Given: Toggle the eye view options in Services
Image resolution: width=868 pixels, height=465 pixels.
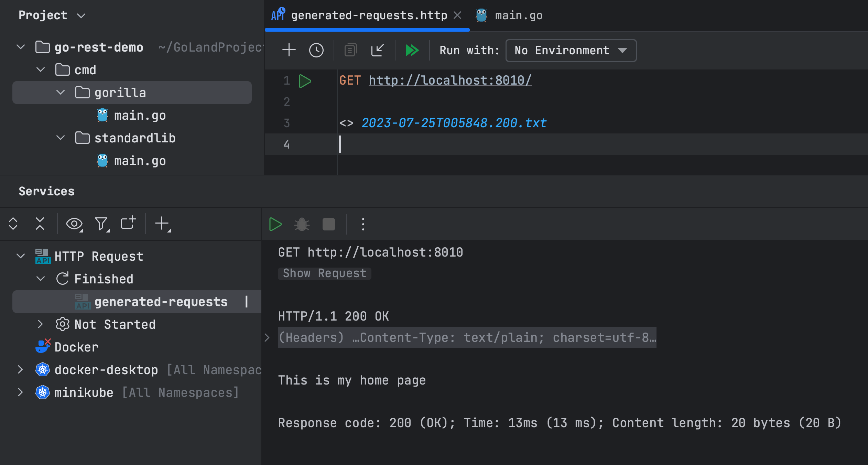Looking at the screenshot, I should (74, 224).
